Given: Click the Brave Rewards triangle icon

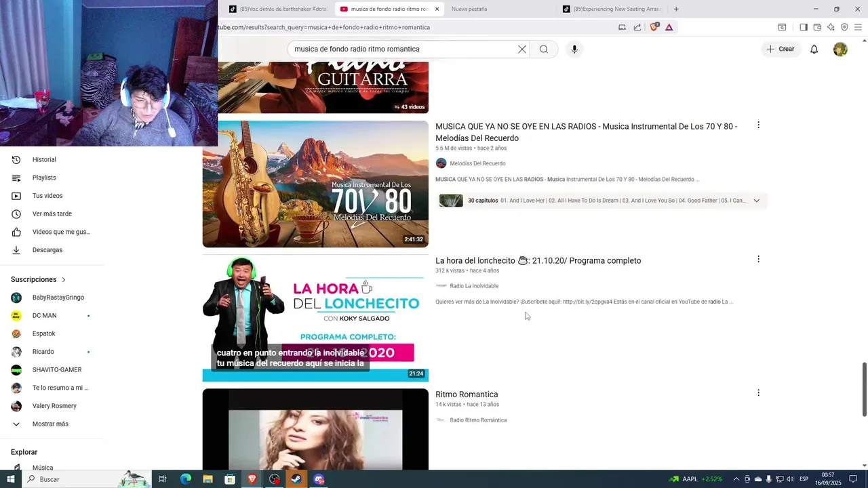Looking at the screenshot, I should (669, 27).
